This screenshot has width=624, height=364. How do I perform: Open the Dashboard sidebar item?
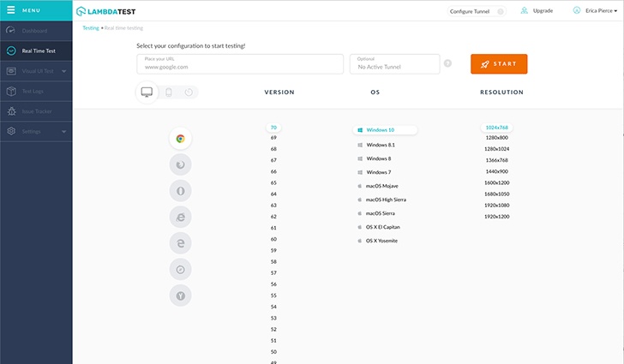(34, 31)
